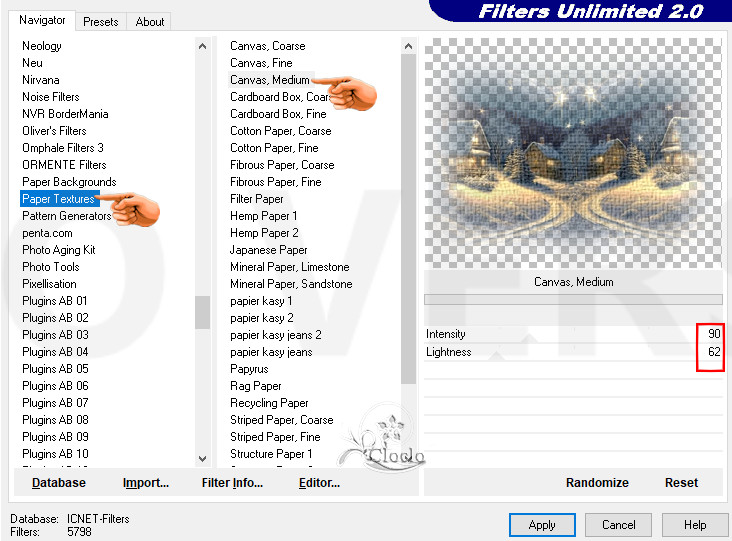The width and height of the screenshot is (732, 541).
Task: Reset the filter parameters
Action: point(681,483)
